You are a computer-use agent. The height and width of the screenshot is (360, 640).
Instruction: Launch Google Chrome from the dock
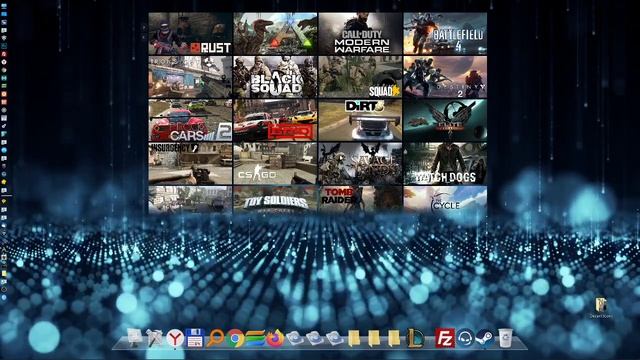tap(235, 338)
